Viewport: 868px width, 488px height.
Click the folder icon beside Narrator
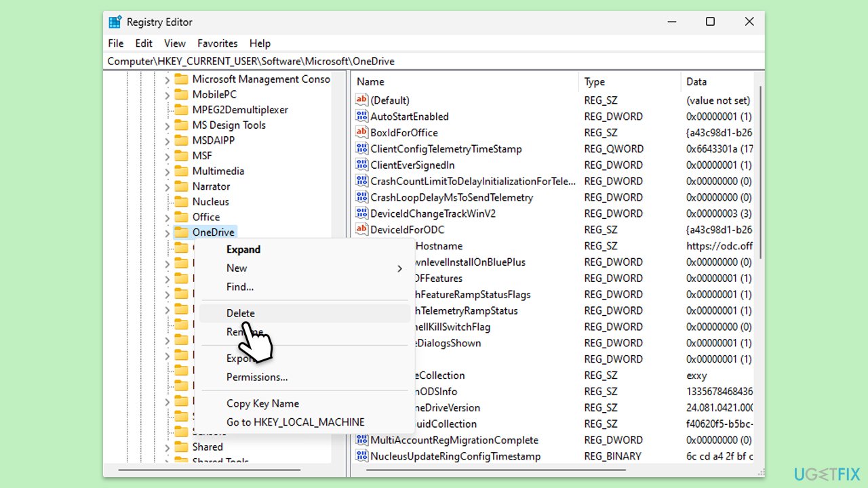coord(181,186)
